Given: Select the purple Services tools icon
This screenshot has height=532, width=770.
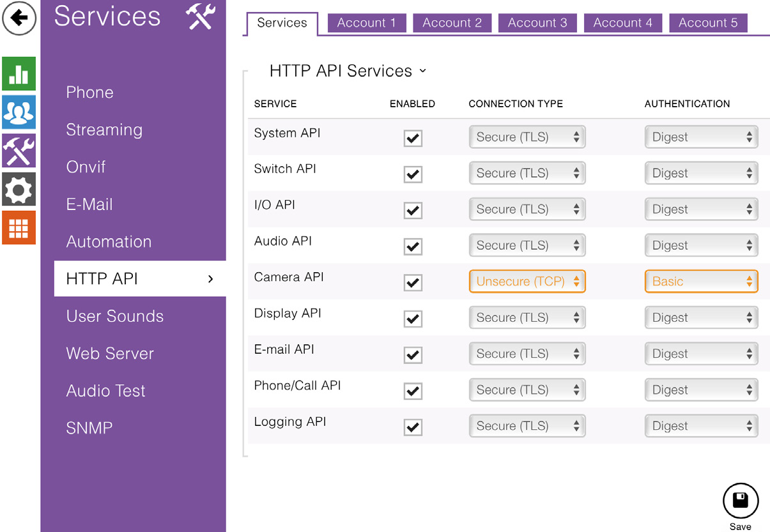Looking at the screenshot, I should coord(19,151).
